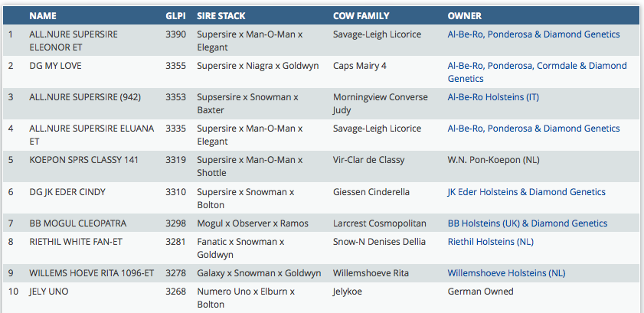Click Al-Be-Ro, Ponderosa, Cormdale & Diamond Genetics link
The height and width of the screenshot is (313, 644).
(537, 66)
